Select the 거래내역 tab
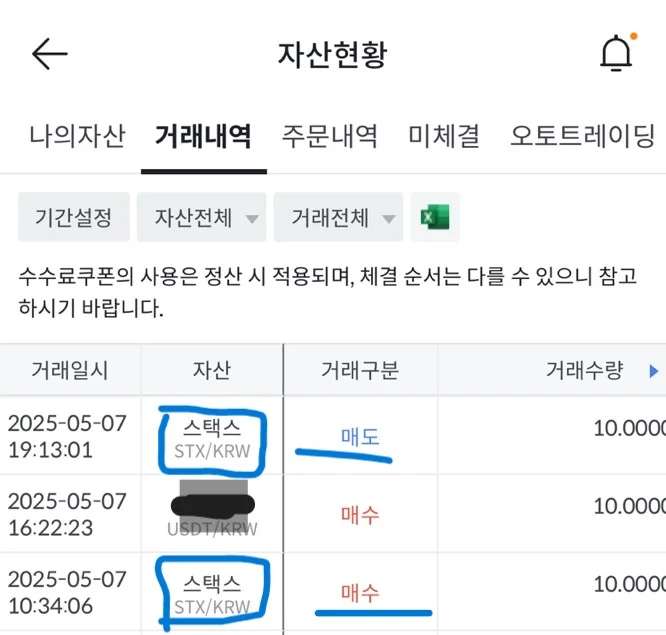666x635 pixels. 203,135
